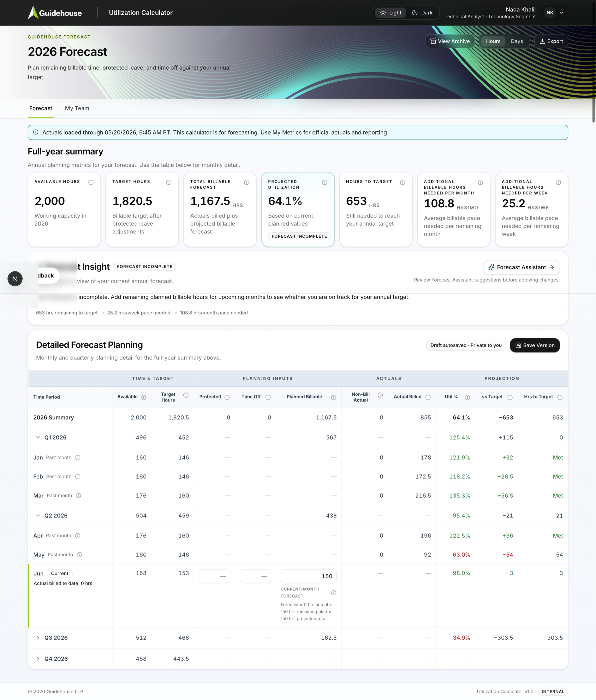Click info icon beside Target Hours column header
The height and width of the screenshot is (700, 596).
coord(186,395)
